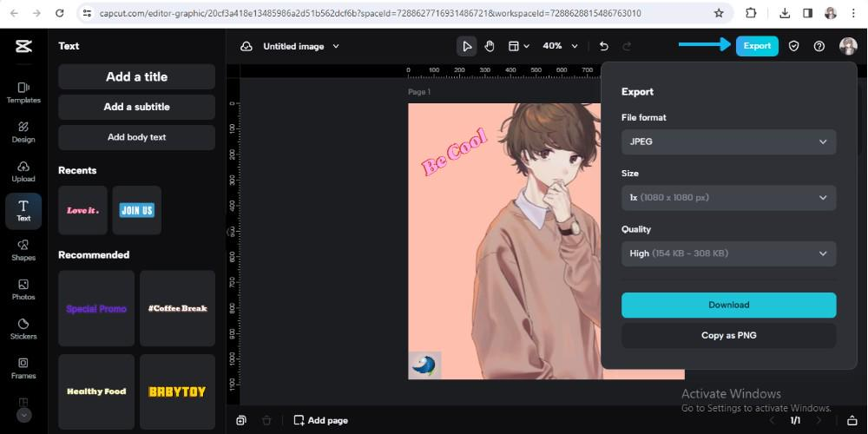Image resolution: width=868 pixels, height=434 pixels.
Task: Select the Be Cool text on canvas
Action: click(x=455, y=152)
